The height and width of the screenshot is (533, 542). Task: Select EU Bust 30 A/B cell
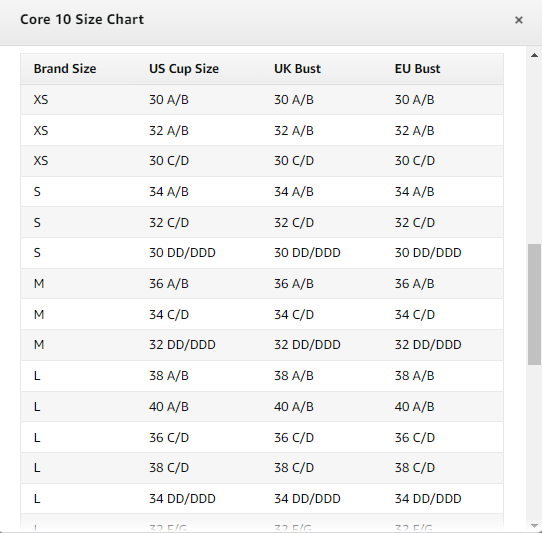414,100
